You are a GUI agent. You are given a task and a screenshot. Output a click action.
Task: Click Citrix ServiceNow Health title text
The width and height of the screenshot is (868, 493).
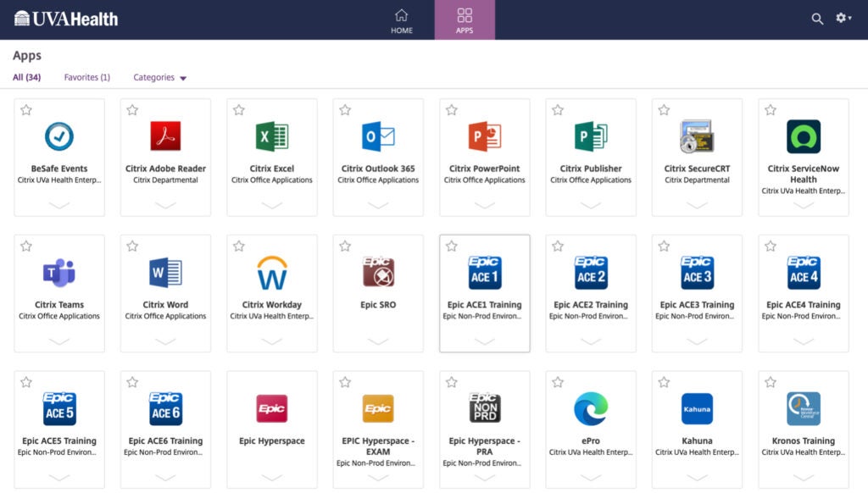click(804, 174)
